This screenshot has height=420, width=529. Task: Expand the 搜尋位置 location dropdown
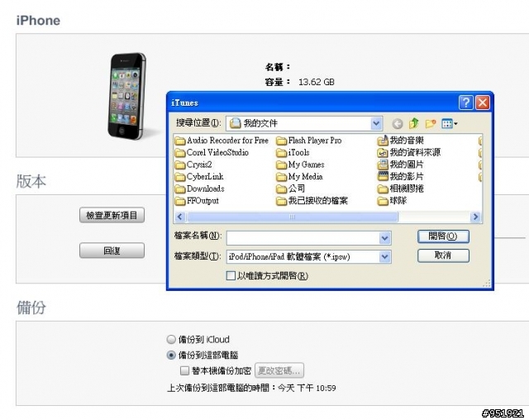coord(376,123)
